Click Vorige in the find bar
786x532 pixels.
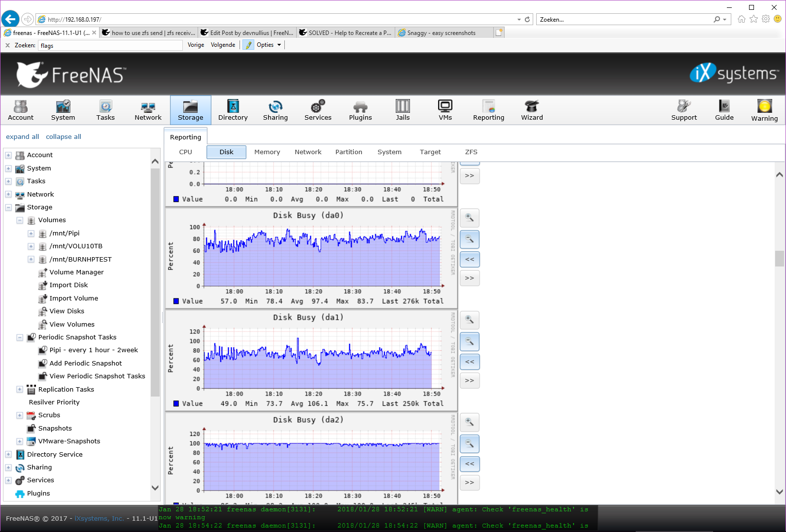click(196, 45)
